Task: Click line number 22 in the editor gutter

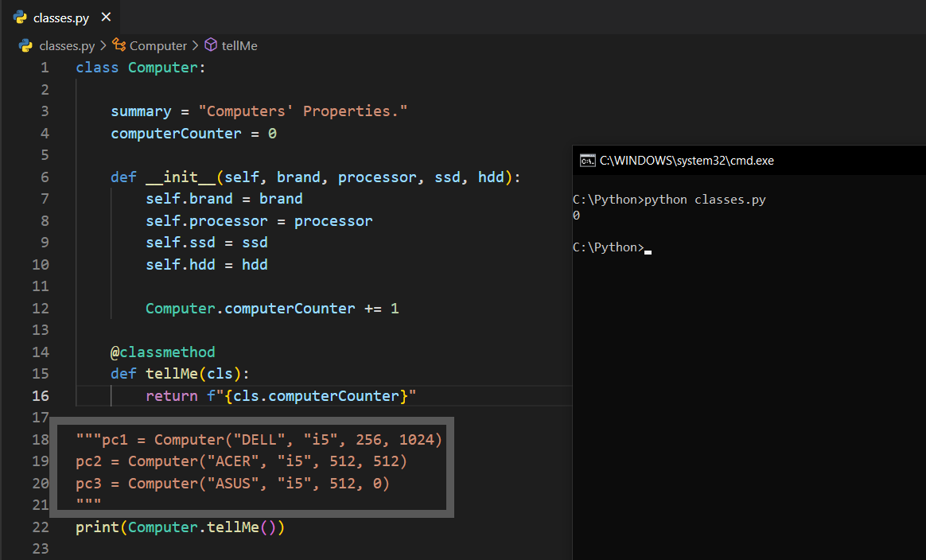Action: (x=40, y=527)
